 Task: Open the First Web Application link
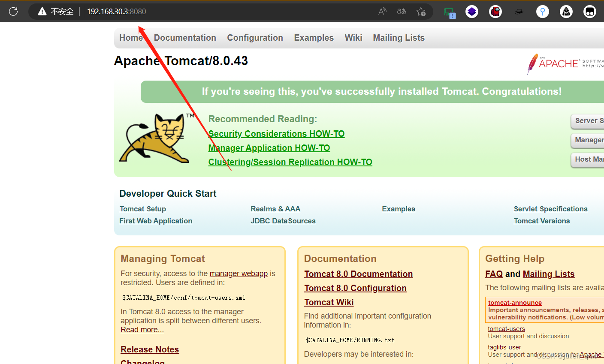click(156, 221)
